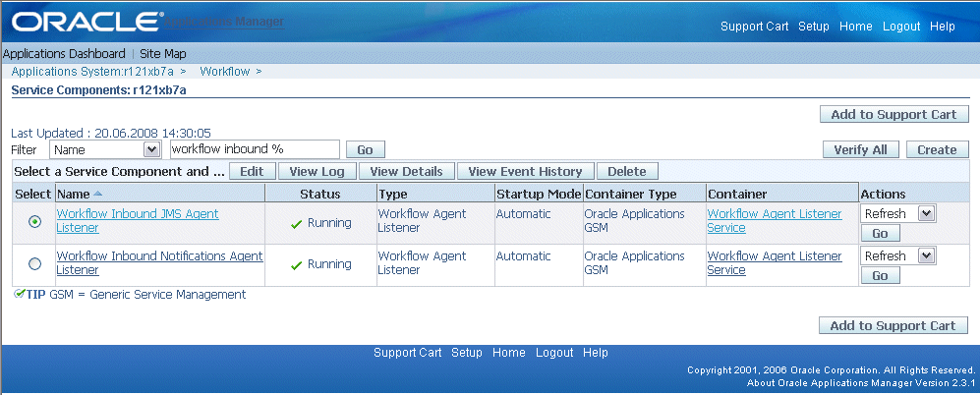Screen dimensions: 980x395
Task: Click Support Cart in top header
Action: 754,27
